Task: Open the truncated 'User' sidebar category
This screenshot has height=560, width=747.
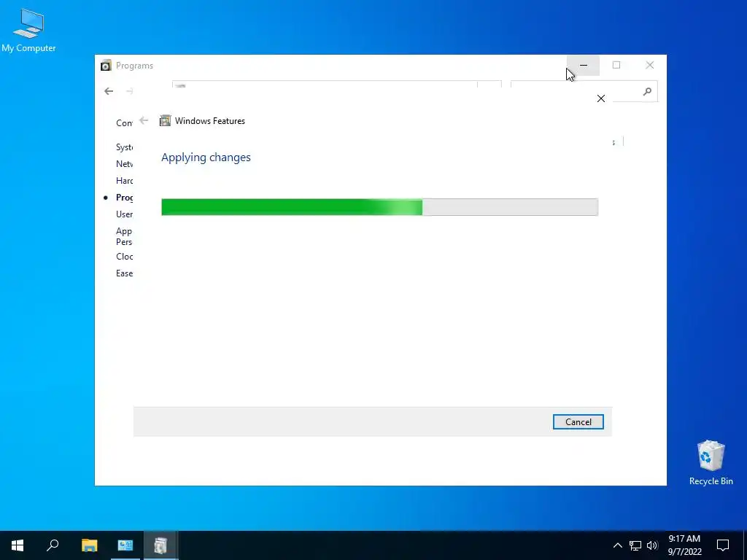Action: pos(124,214)
